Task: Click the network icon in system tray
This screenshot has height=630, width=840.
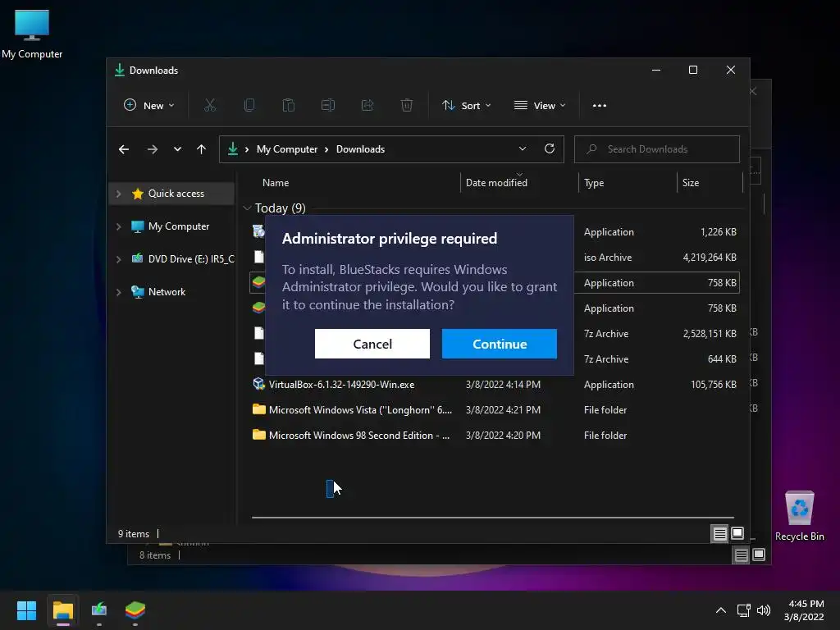Action: click(x=743, y=610)
